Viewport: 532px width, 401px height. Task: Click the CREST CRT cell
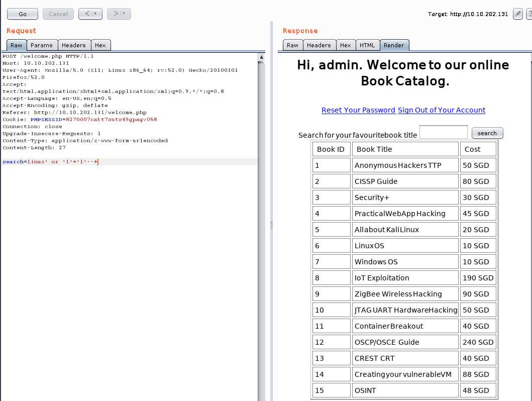(405, 358)
